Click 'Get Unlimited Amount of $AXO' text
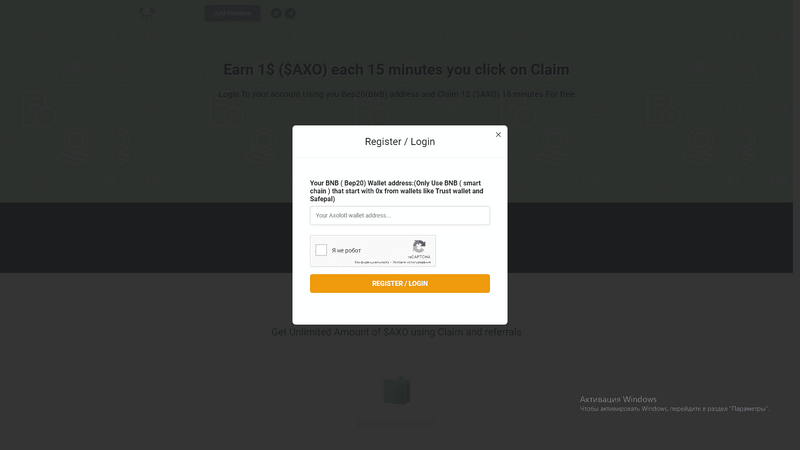The width and height of the screenshot is (800, 450). pos(396,332)
